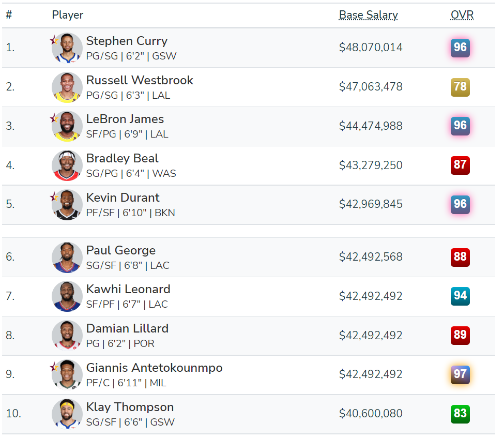
Task: Click the all-star icon beside Kevin Durant
Action: tap(54, 197)
